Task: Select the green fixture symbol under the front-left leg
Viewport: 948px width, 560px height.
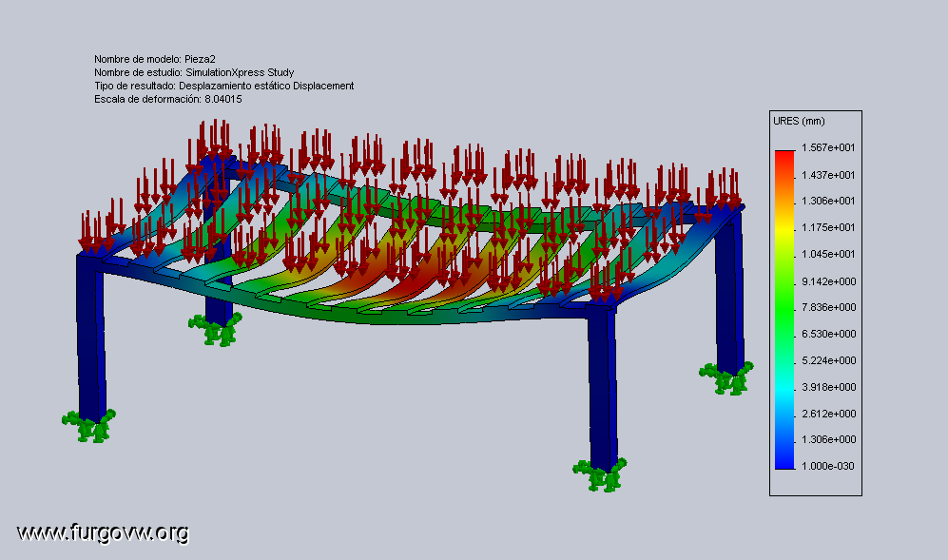Action: tap(88, 426)
